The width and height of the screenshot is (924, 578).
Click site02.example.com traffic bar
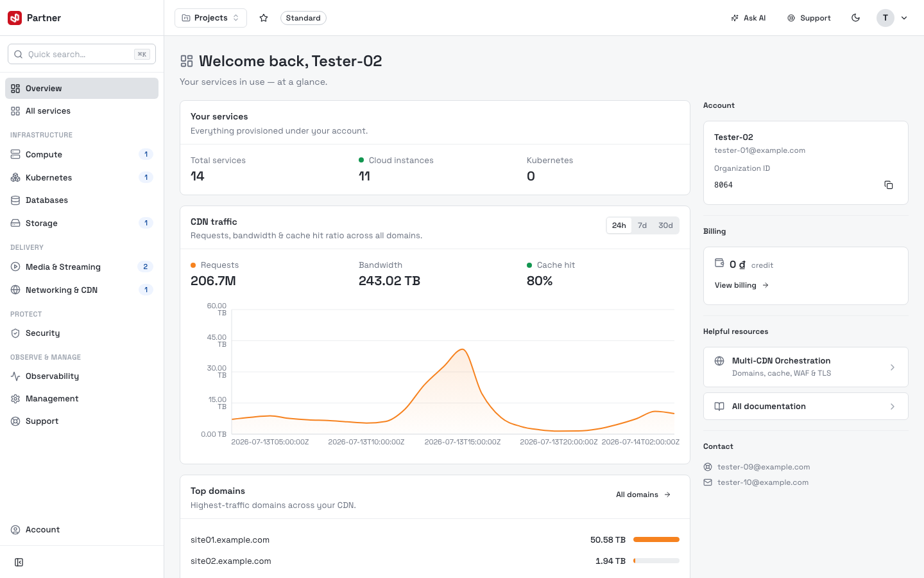coord(656,561)
